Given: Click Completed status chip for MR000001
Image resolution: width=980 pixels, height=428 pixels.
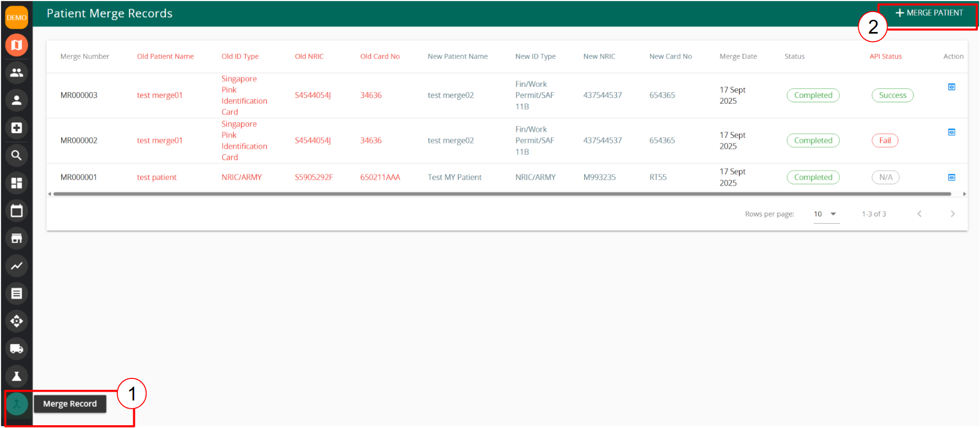Looking at the screenshot, I should point(813,177).
